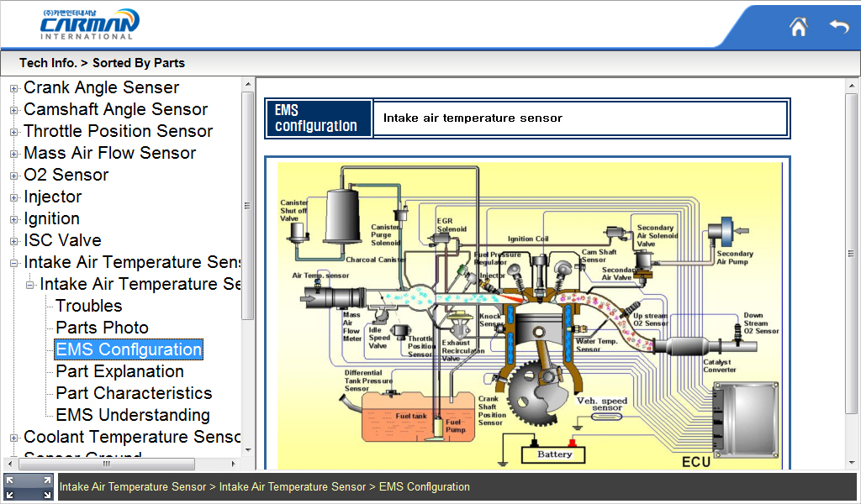
Task: Expand the O2 Sensor tree node
Action: point(14,176)
